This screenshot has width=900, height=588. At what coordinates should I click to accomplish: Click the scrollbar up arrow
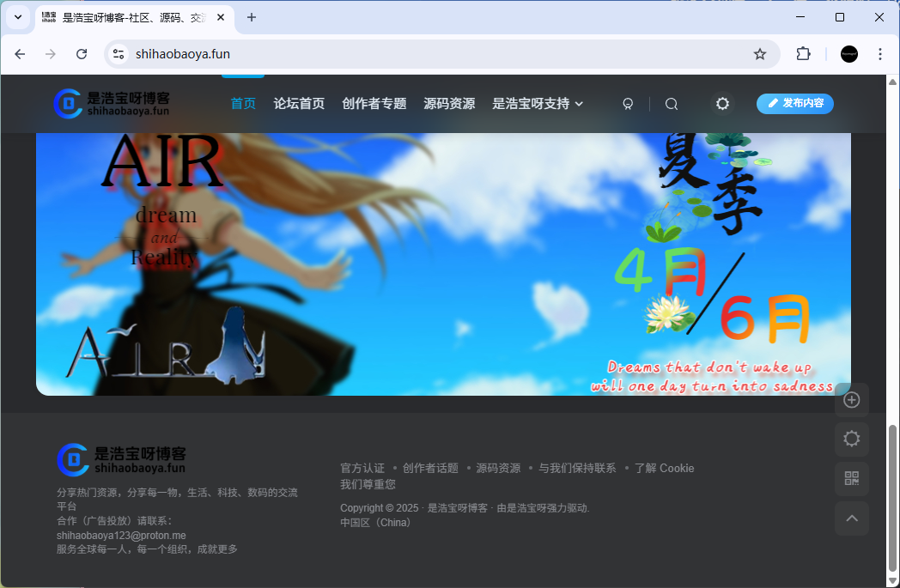[892, 82]
